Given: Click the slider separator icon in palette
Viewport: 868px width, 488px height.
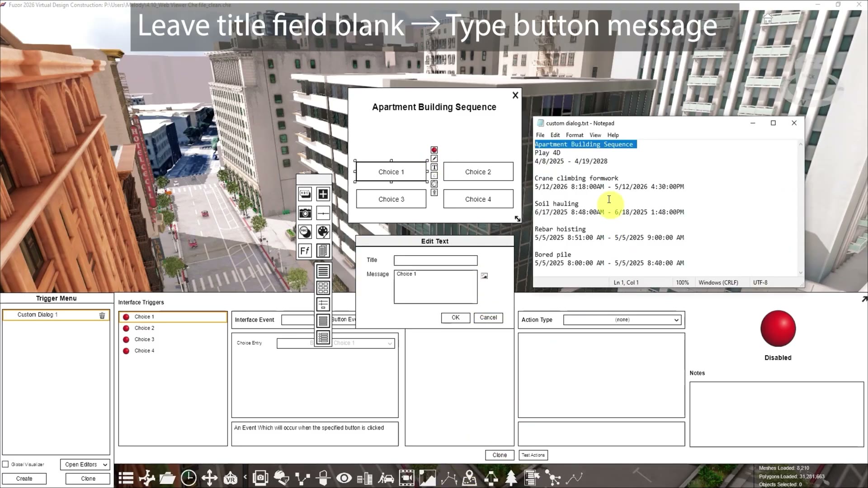Looking at the screenshot, I should pos(323,213).
